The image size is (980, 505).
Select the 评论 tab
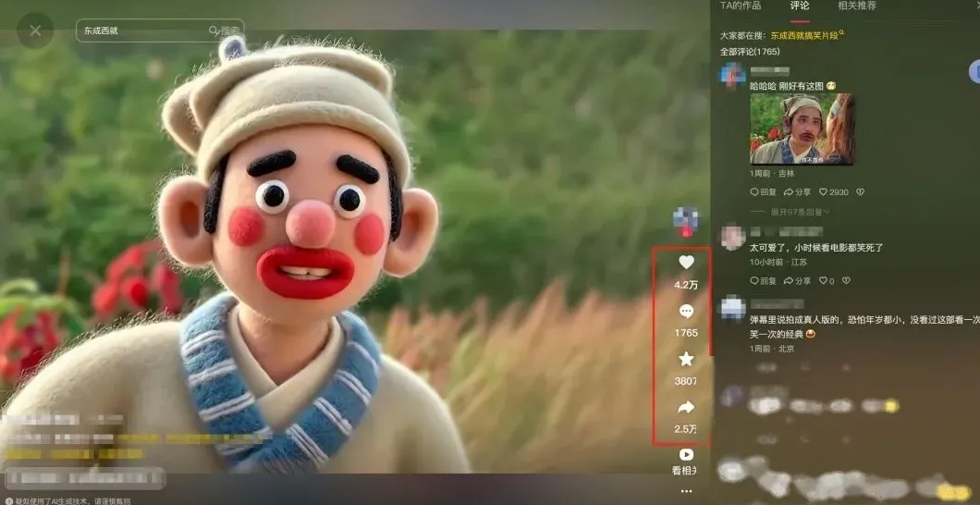coord(800,6)
